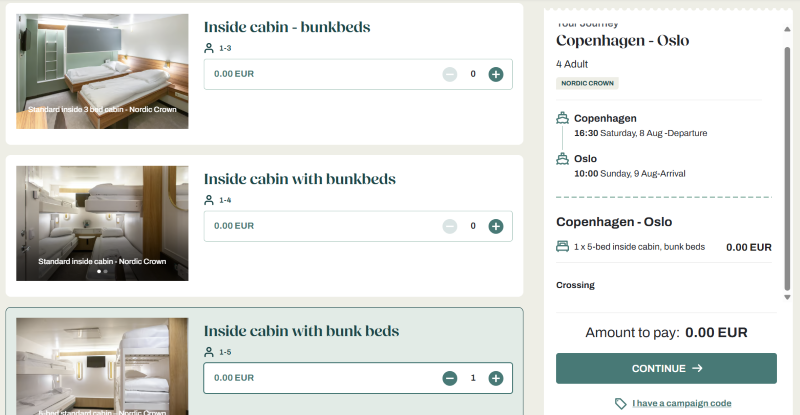Click the Copenhagen departure ferry icon
800x415 pixels.
tap(563, 119)
